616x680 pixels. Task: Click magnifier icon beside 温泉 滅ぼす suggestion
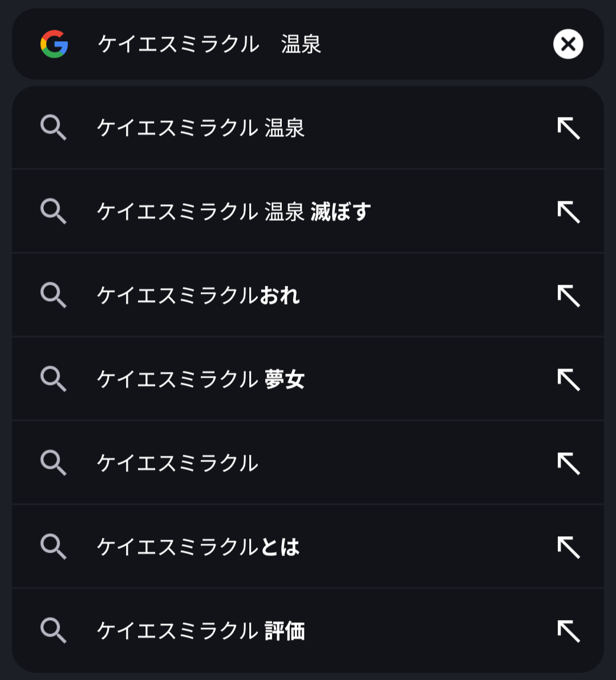tap(54, 212)
